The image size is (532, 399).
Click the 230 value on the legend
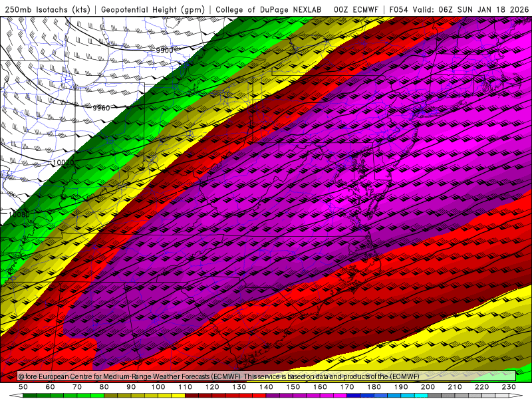509,387
